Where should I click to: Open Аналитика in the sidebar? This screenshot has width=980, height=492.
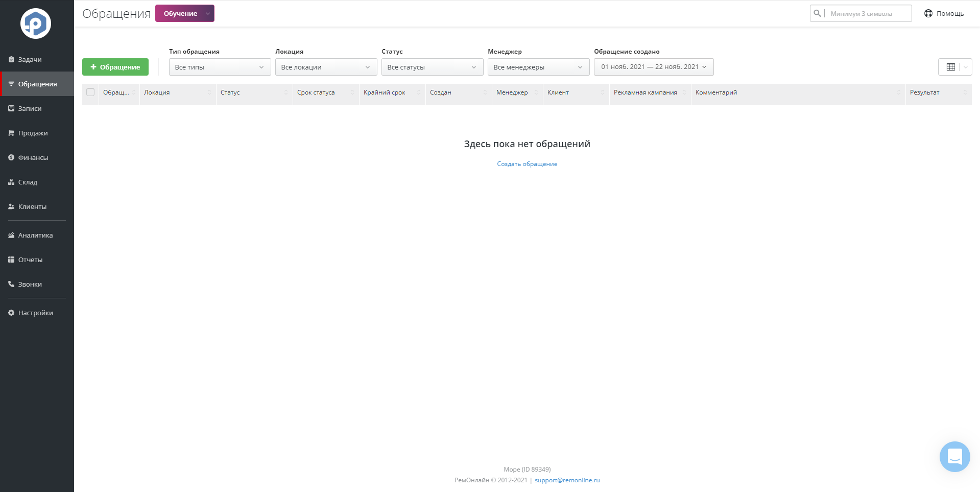click(x=37, y=235)
